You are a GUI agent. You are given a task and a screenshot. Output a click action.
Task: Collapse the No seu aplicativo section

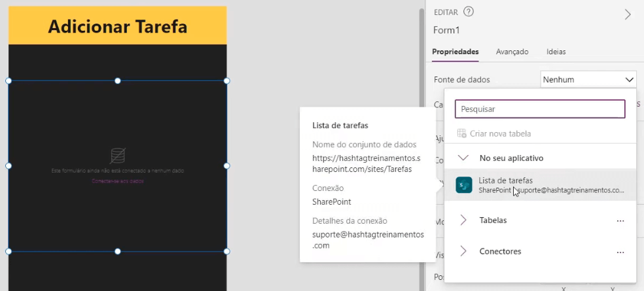point(463,158)
